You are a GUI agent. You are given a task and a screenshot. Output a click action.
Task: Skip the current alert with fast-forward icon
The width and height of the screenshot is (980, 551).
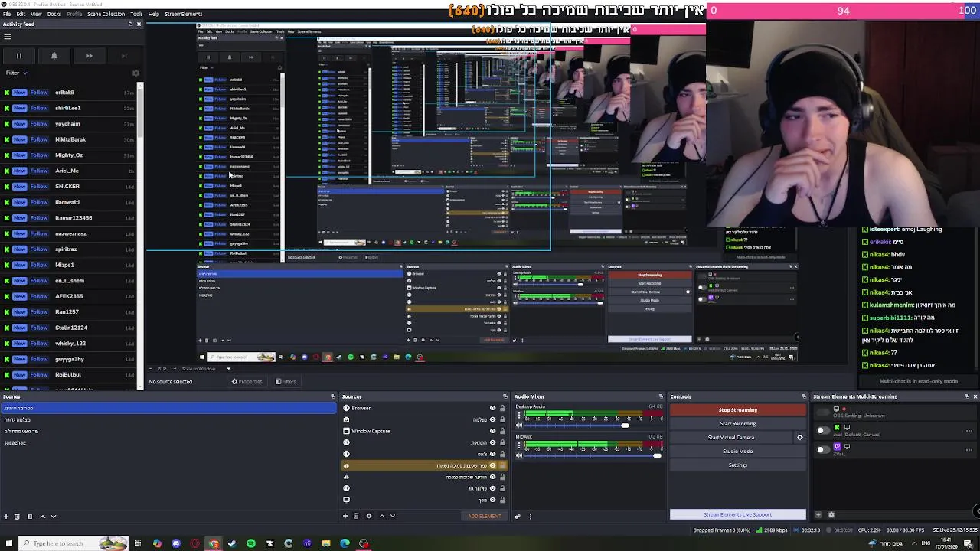tap(89, 56)
